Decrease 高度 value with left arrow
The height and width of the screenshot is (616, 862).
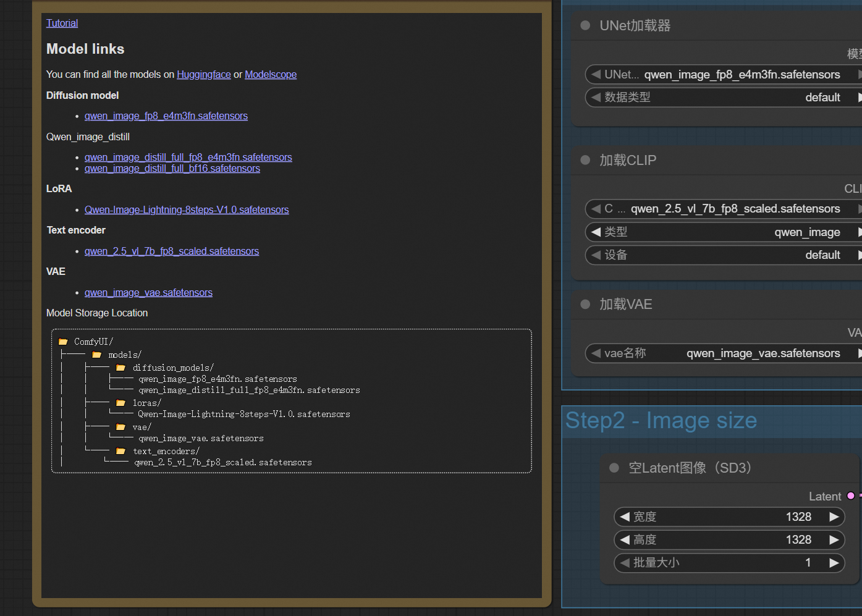click(x=625, y=539)
